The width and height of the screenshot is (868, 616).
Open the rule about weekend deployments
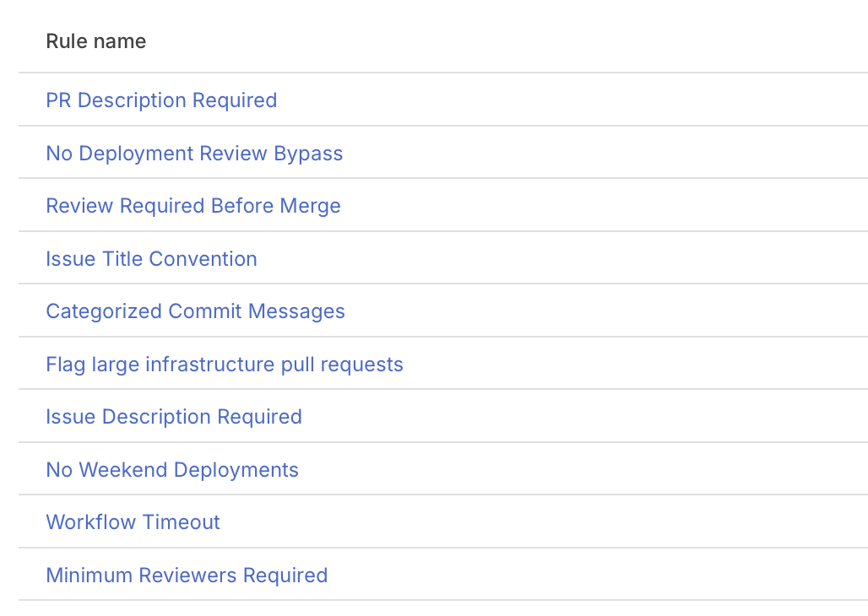(x=172, y=470)
